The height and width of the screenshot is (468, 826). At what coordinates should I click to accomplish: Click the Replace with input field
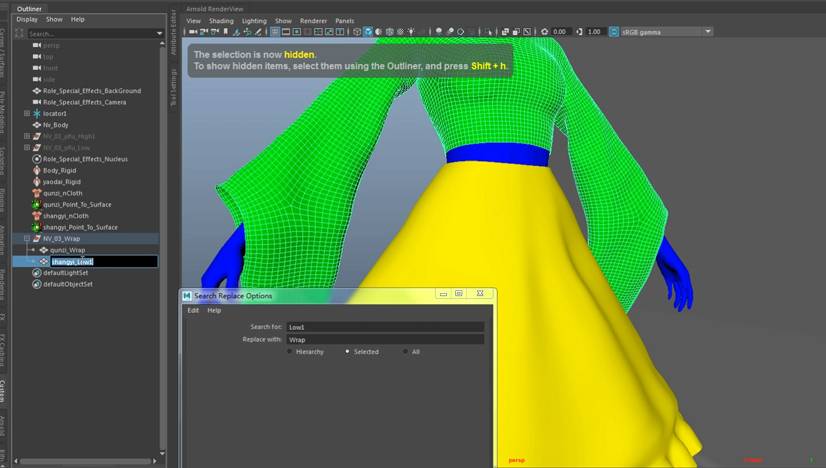pos(385,340)
